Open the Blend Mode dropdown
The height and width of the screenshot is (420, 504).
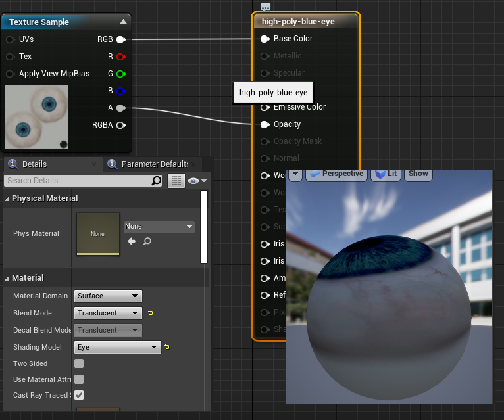[108, 313]
